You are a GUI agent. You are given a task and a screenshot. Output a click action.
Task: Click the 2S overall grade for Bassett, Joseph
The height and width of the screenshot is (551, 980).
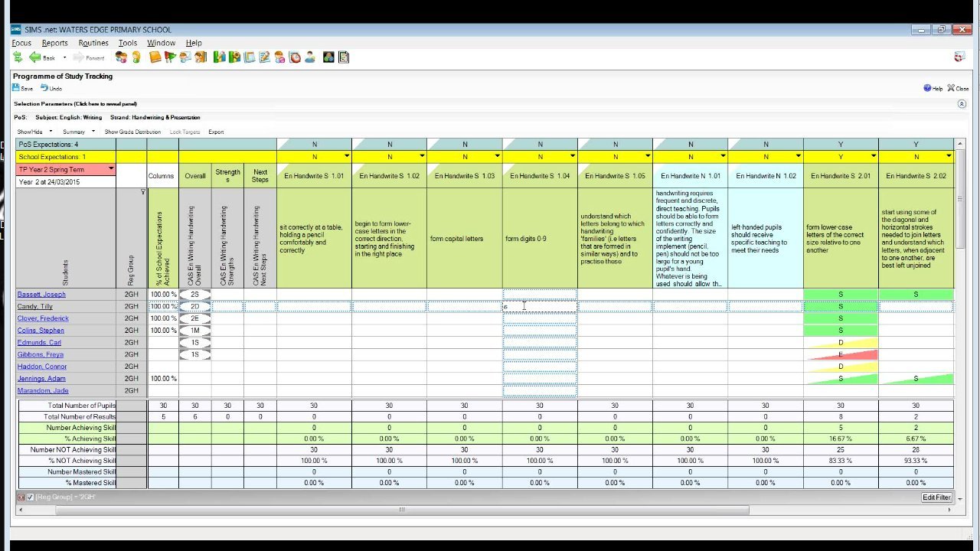195,295
